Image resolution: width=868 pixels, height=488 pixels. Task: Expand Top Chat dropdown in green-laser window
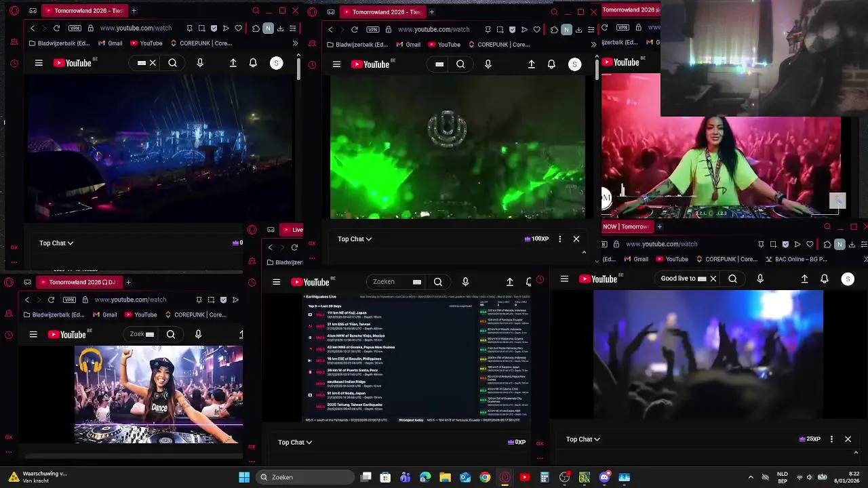[355, 239]
